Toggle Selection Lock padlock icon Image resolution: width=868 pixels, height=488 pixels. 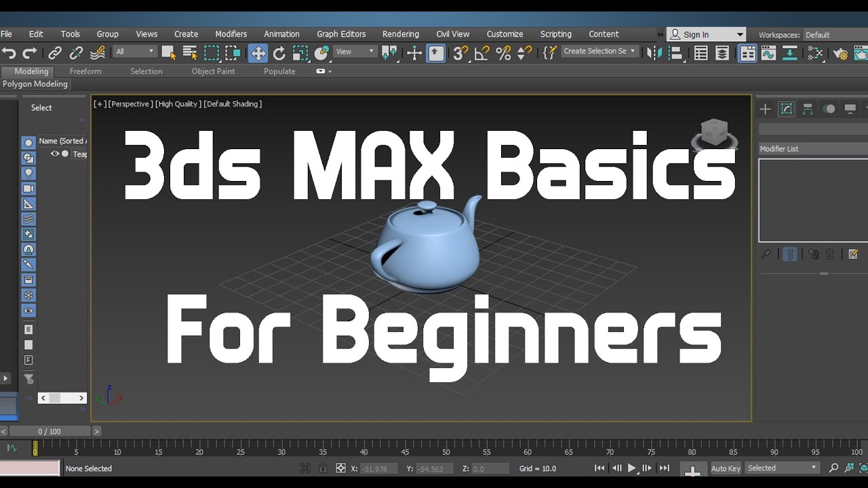(x=323, y=468)
